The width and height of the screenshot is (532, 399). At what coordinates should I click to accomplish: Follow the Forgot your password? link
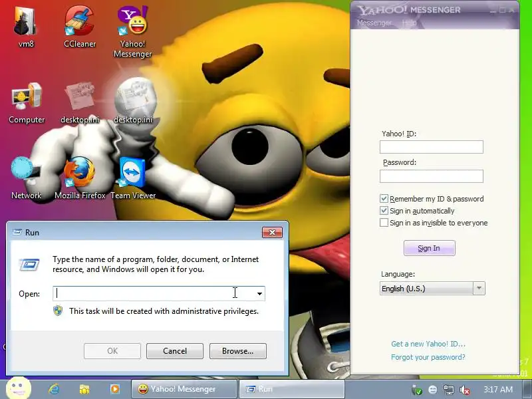[x=428, y=357]
